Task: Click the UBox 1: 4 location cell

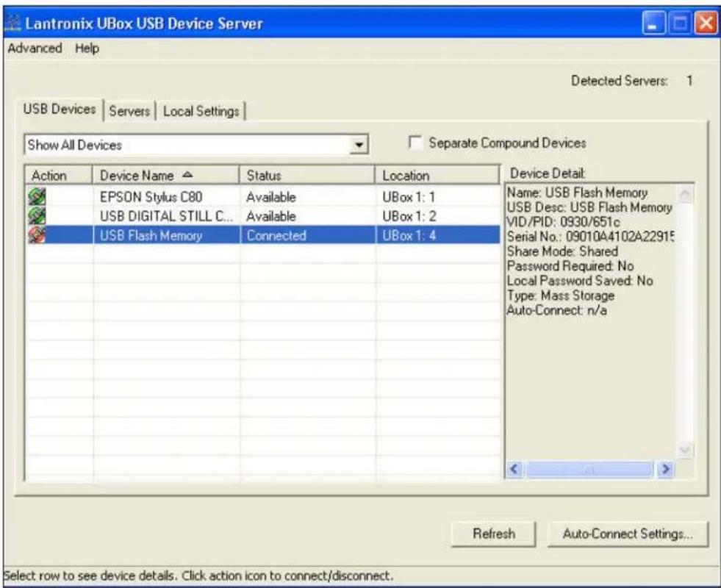Action: pos(409,235)
